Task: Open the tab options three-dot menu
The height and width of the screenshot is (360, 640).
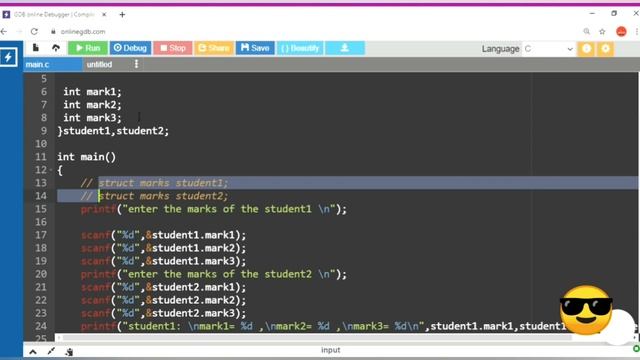Action: (136, 64)
